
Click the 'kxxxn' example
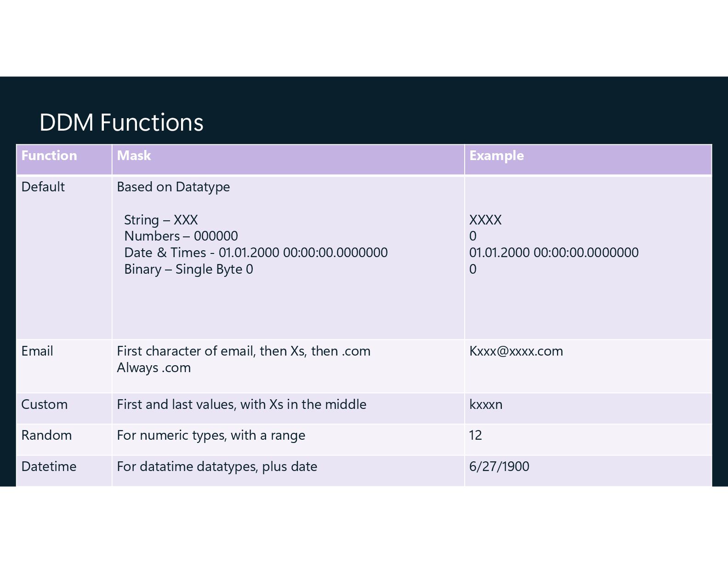(486, 404)
